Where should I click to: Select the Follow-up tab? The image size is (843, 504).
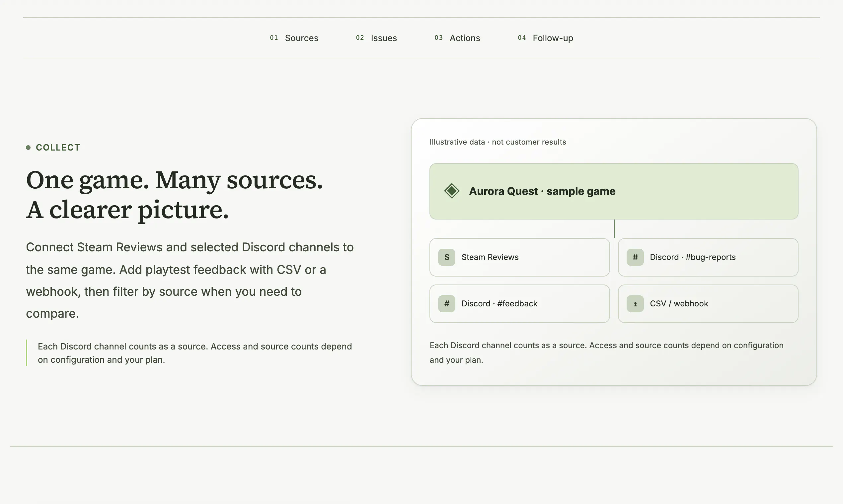[x=545, y=38]
